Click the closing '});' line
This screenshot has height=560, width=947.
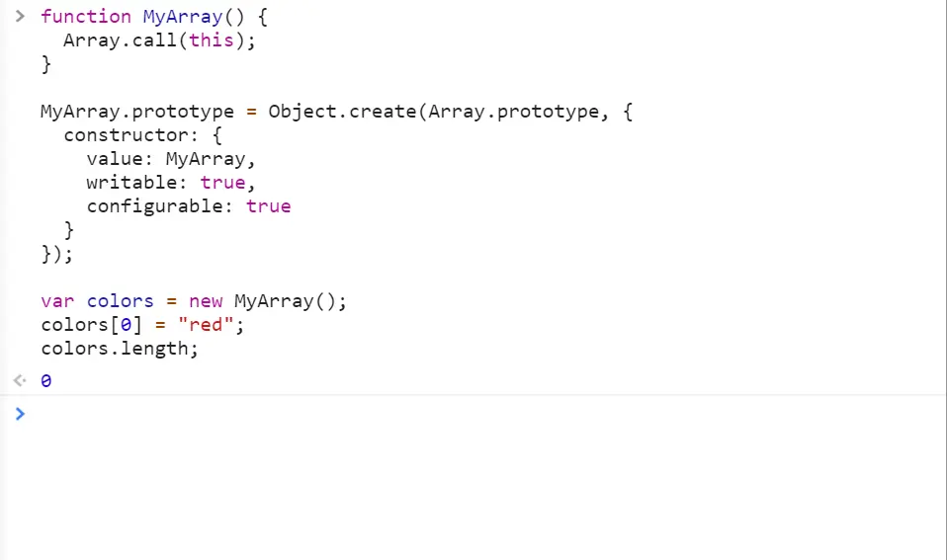[56, 254]
